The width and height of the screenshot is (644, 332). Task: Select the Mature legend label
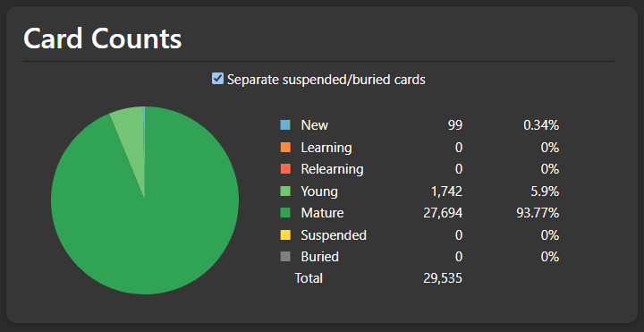click(x=322, y=213)
